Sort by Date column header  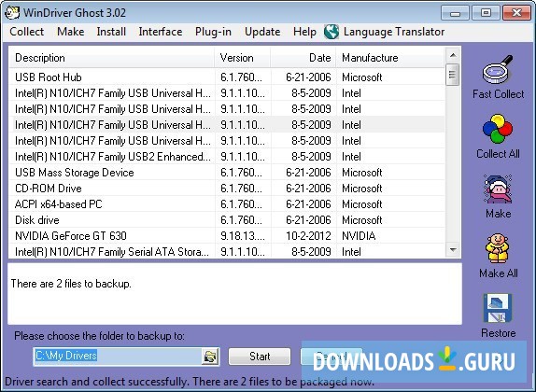(303, 58)
